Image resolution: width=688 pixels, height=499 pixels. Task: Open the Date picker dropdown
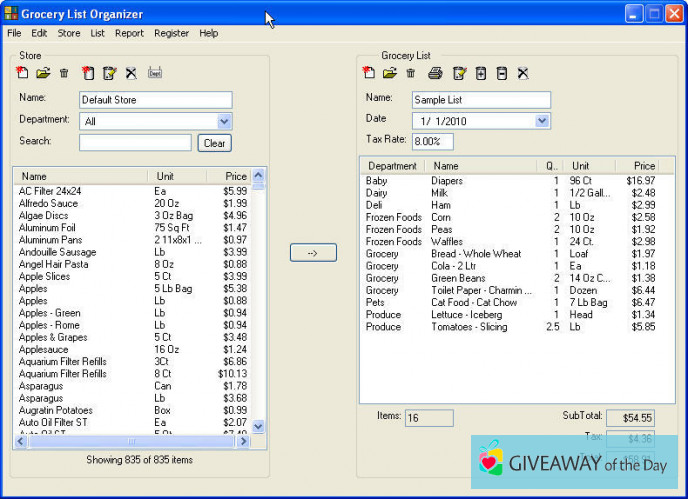click(x=542, y=121)
